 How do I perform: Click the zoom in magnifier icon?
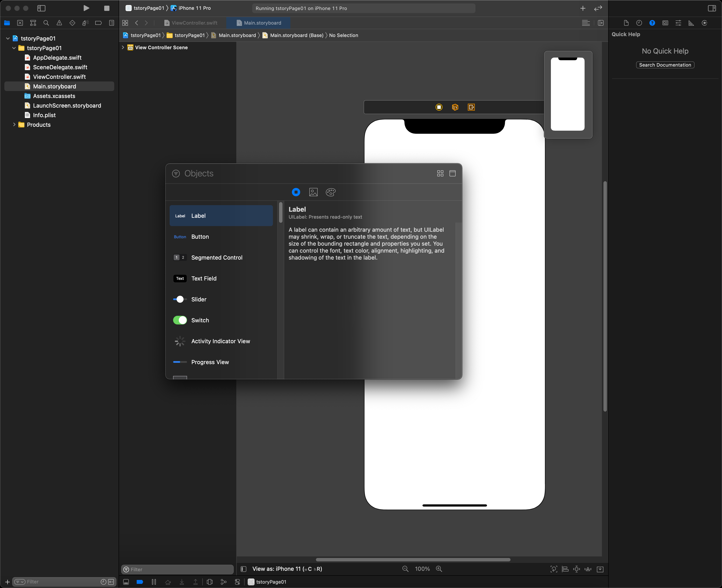point(439,569)
